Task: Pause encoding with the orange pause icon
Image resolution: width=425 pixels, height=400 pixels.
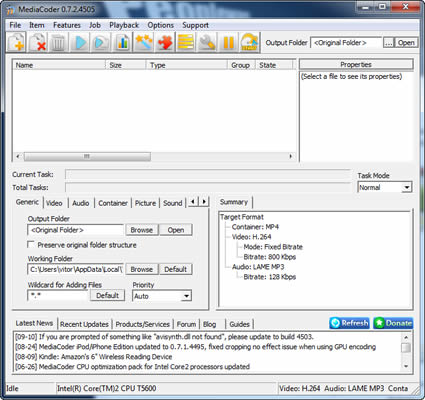Action: click(228, 42)
